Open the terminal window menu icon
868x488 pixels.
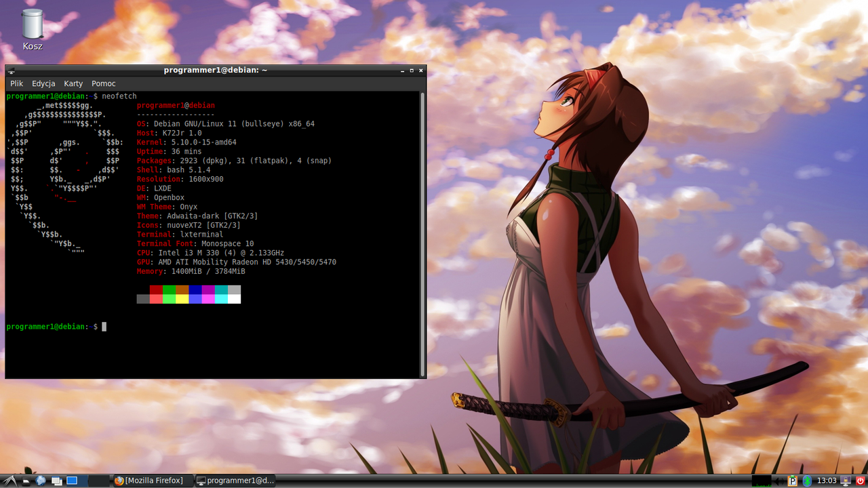[x=12, y=70]
